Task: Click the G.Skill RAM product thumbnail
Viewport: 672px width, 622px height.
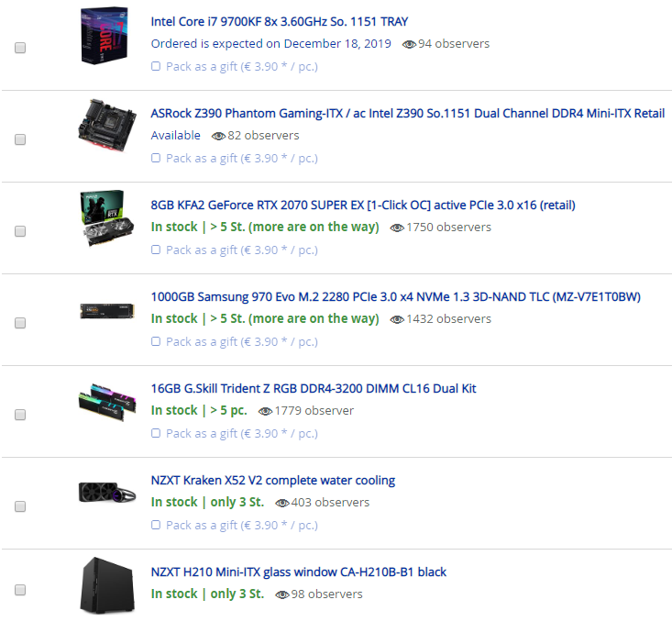Action: [x=107, y=403]
